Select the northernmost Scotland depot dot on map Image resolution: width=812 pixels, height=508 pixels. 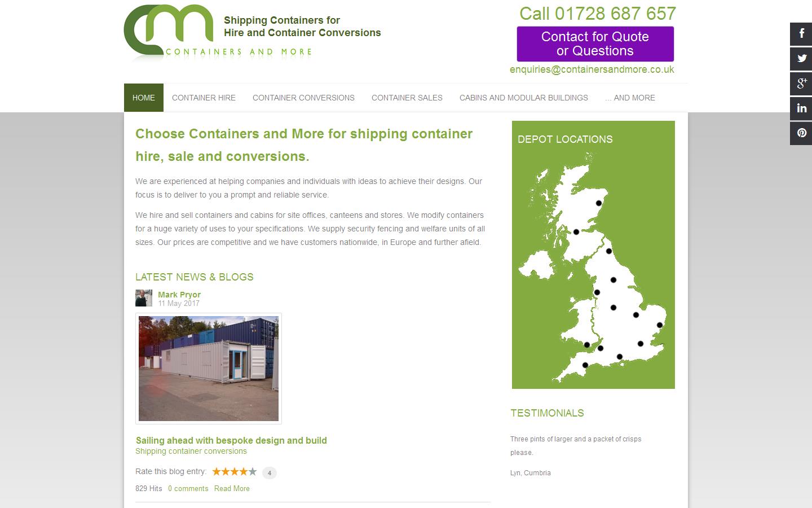[x=599, y=203]
